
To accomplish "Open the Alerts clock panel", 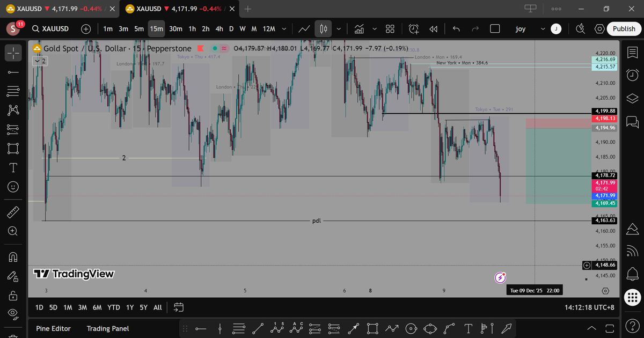I will 633,76.
